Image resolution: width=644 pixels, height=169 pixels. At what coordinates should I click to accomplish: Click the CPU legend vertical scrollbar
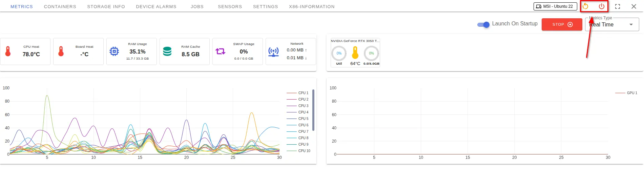313,110
